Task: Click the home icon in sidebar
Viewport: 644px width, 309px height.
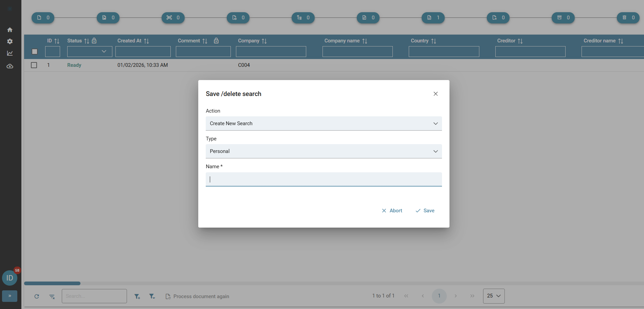Action: tap(10, 30)
